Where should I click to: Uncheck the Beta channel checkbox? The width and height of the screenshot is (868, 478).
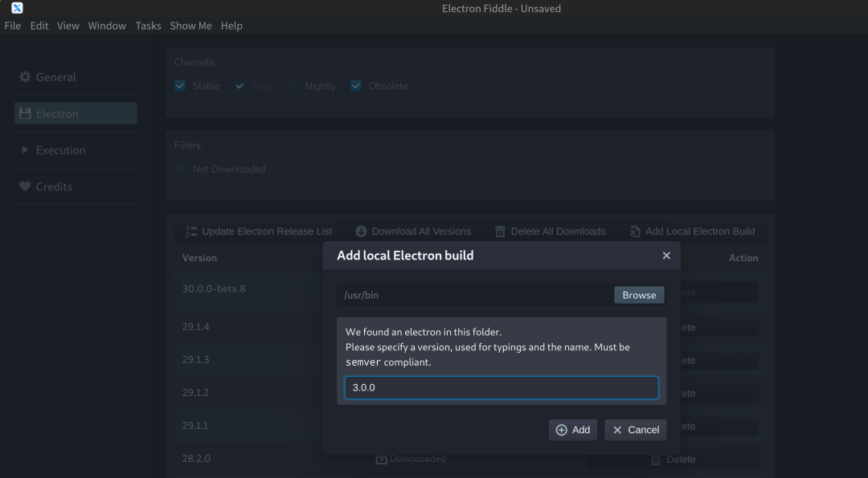(240, 86)
